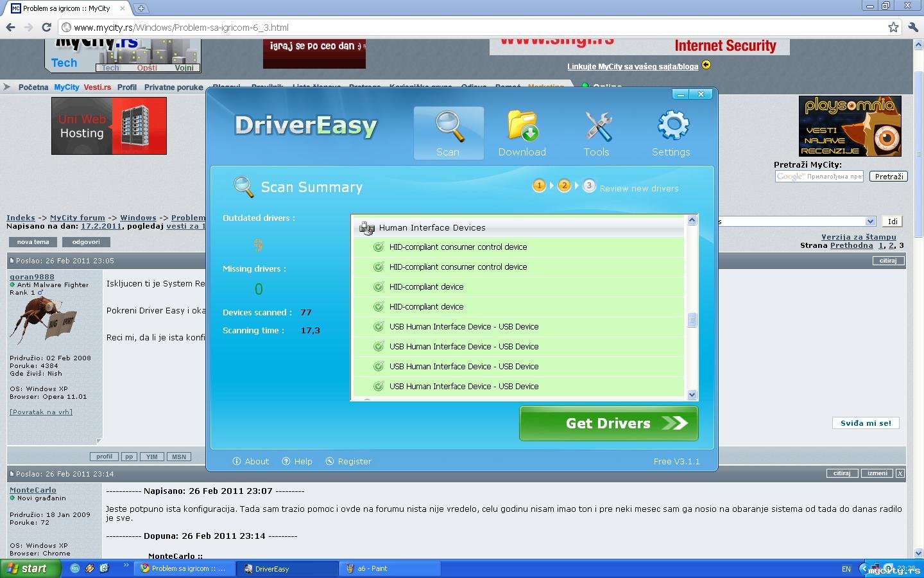This screenshot has width=924, height=578.
Task: Open the Profil menu item on MyCity
Action: pos(127,87)
